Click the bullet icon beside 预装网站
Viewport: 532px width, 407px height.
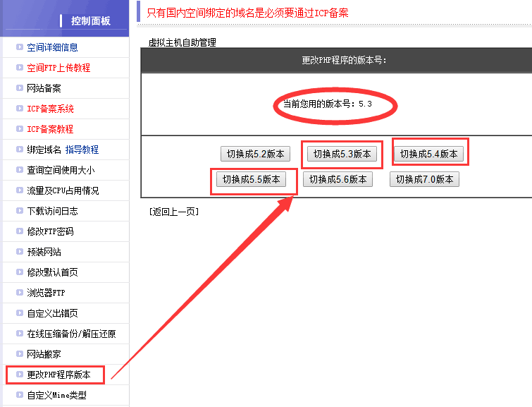[20, 251]
